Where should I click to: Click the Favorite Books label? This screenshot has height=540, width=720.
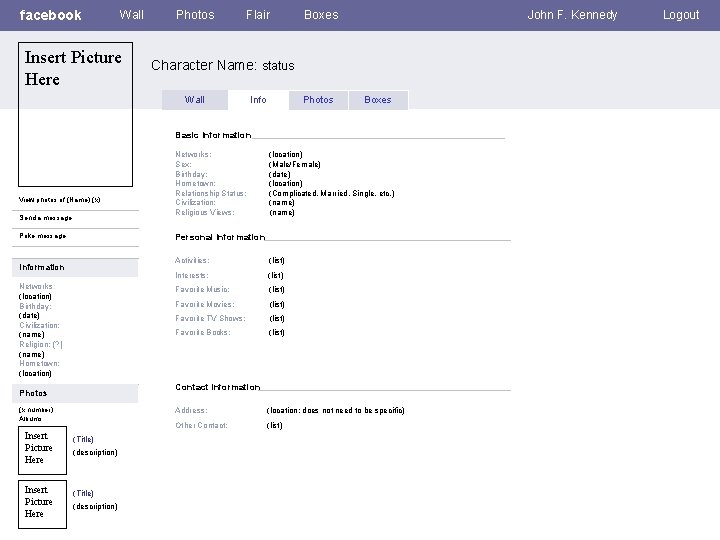point(202,332)
